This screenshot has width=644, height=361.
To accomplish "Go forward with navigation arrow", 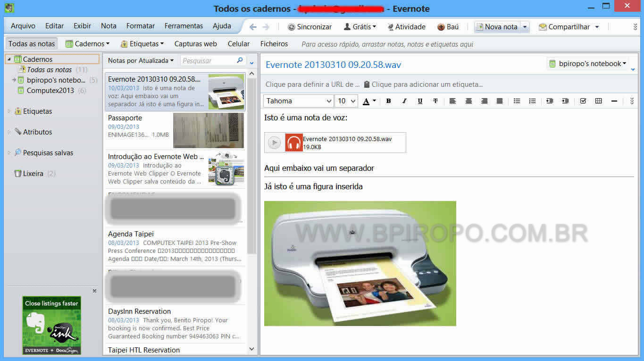I will point(266,27).
